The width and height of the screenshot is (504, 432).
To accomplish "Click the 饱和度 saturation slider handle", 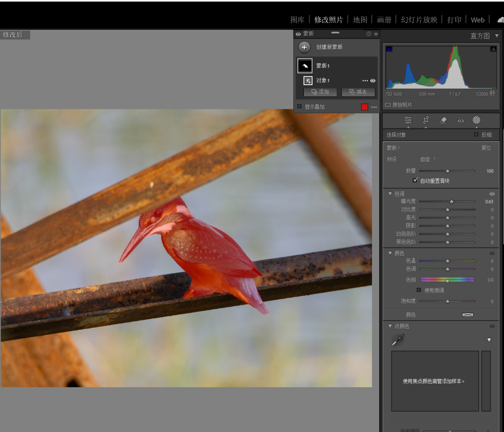I will [448, 301].
